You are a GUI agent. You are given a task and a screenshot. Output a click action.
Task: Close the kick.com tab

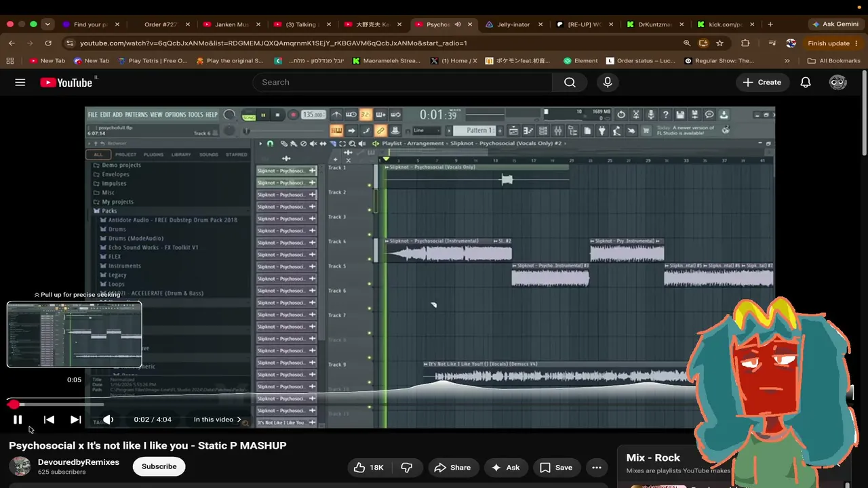click(752, 24)
